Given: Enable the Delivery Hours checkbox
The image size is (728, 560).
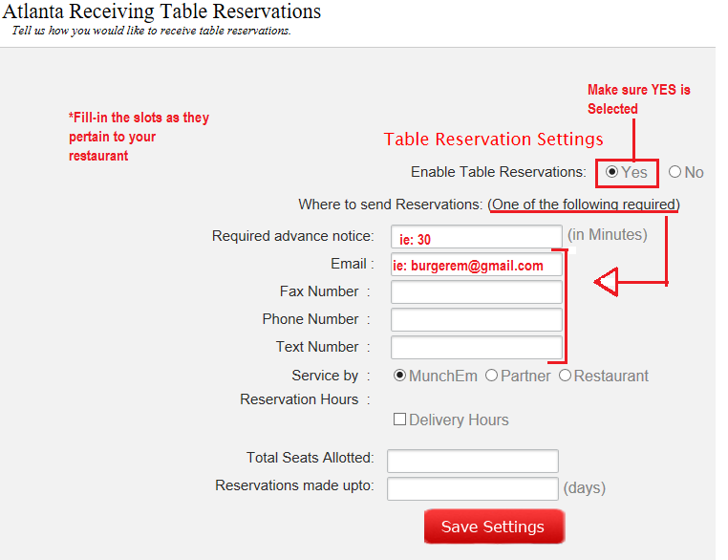Looking at the screenshot, I should (400, 420).
